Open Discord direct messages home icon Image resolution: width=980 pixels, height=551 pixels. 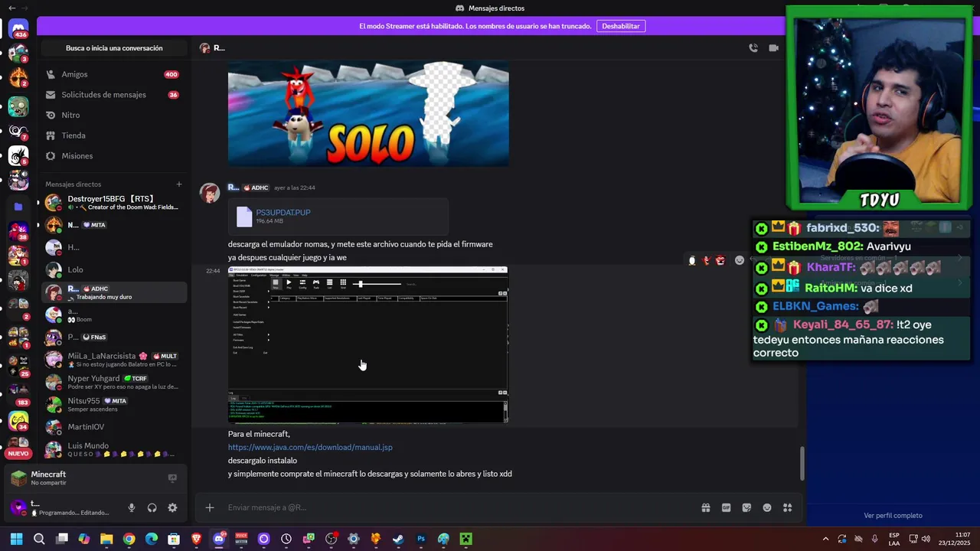coord(18,28)
